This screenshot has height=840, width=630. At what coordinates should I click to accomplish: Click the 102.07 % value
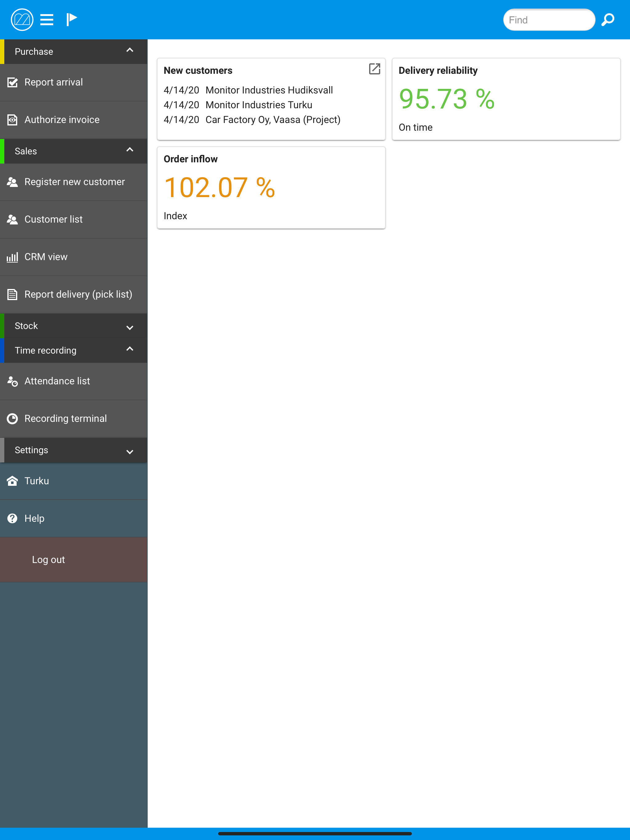click(x=220, y=188)
